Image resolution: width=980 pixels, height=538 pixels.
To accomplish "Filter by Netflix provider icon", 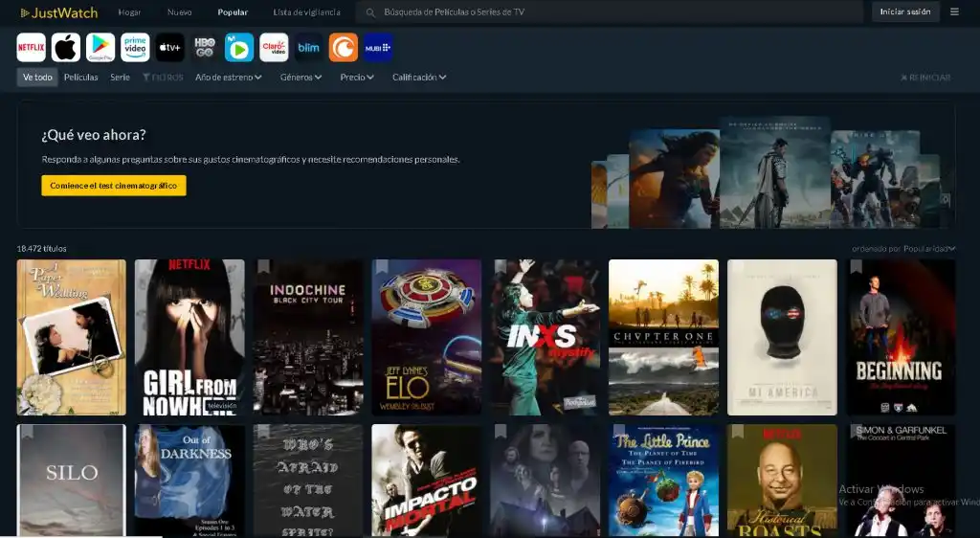I will (x=32, y=48).
